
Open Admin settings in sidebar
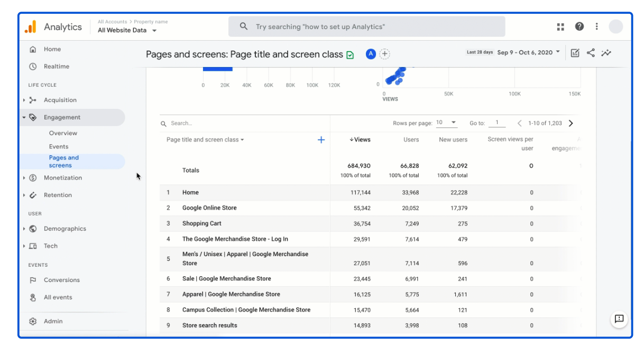tap(53, 321)
